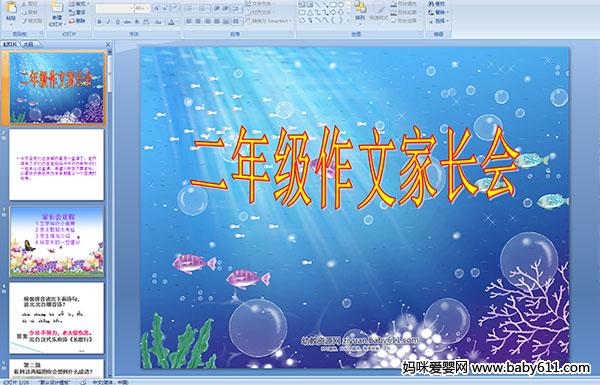This screenshot has width=600, height=385.
Task: Click the font color icon
Action: pyautogui.click(x=171, y=22)
